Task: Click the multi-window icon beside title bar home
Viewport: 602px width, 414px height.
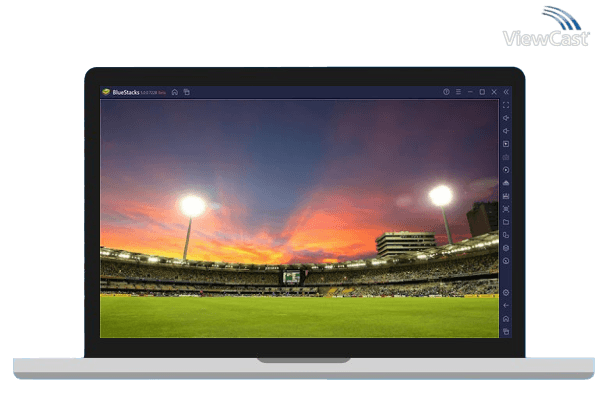Action: [187, 92]
